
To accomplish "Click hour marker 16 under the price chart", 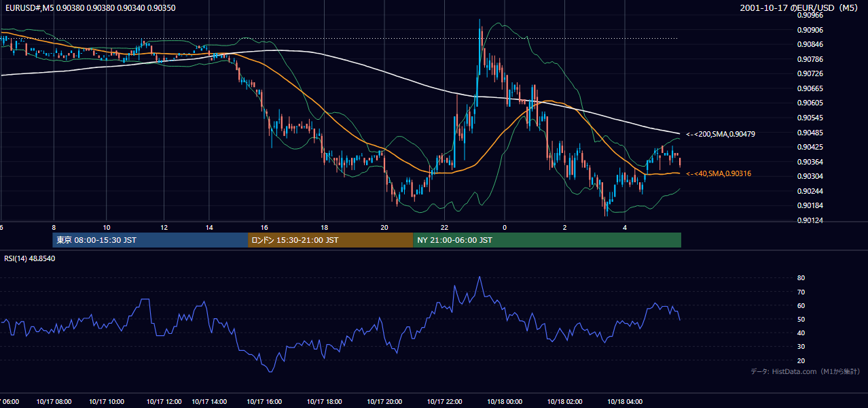I will [x=264, y=227].
